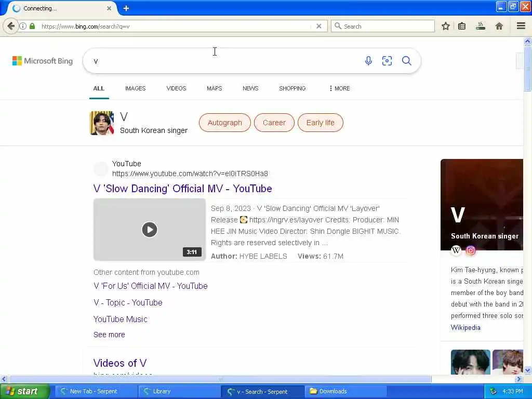Viewport: 532px width, 399px height.
Task: Switch to the ALL results tab
Action: click(99, 88)
